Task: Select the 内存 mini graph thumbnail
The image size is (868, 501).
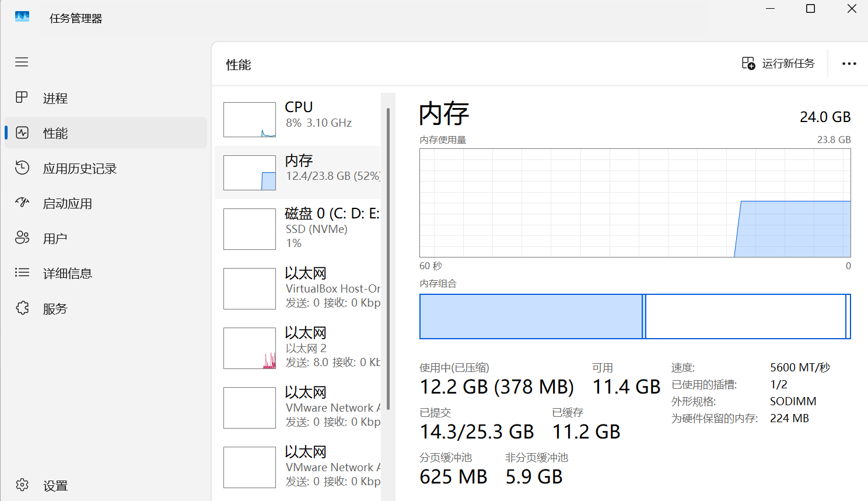Action: [250, 173]
